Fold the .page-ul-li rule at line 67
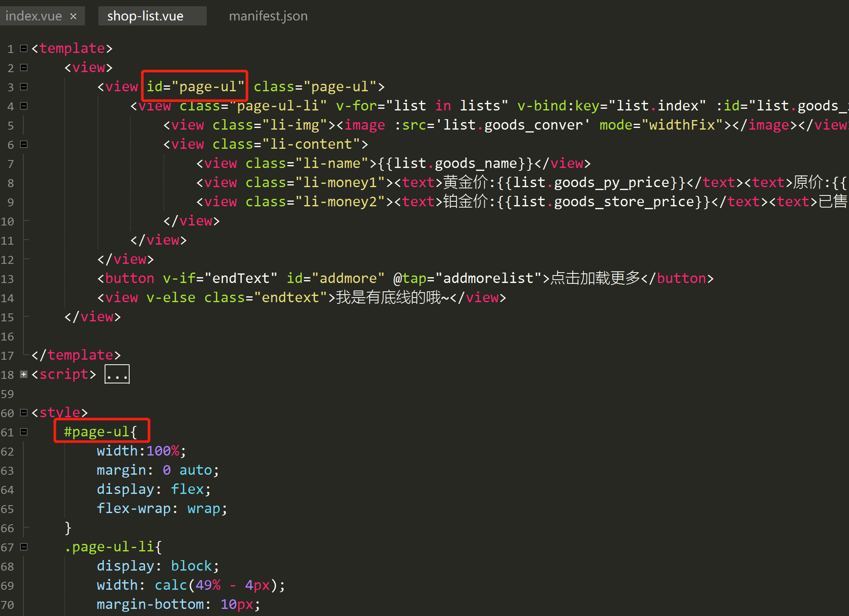This screenshot has height=616, width=849. (24, 547)
